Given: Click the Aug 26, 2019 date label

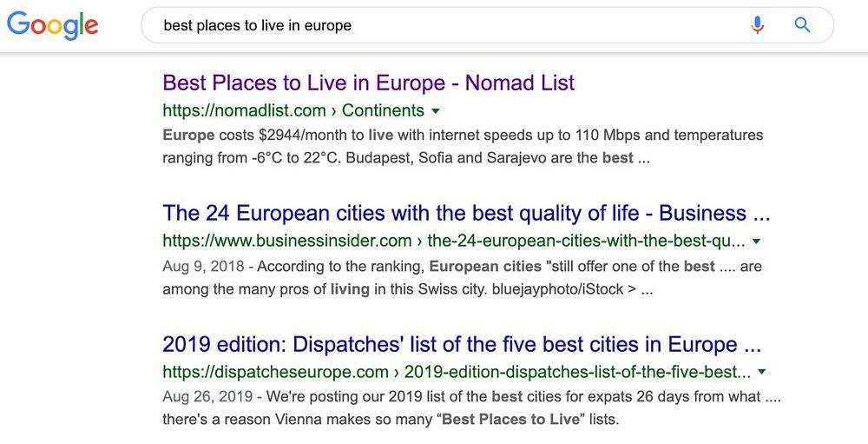Looking at the screenshot, I should 208,397.
